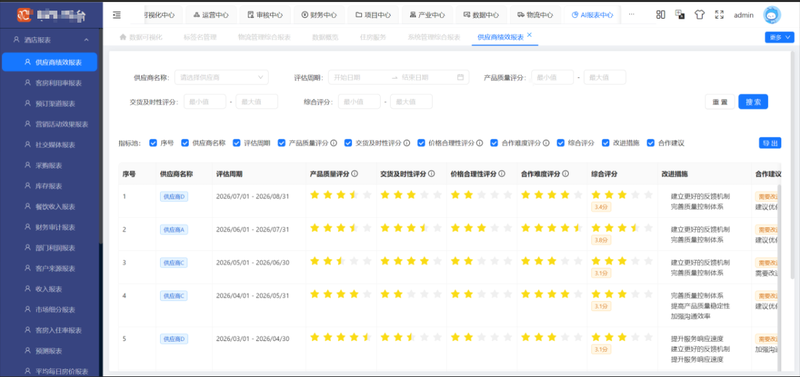800x377 pixels.
Task: Click info icon beside 价格合理性评分 column header
Action: [x=502, y=174]
